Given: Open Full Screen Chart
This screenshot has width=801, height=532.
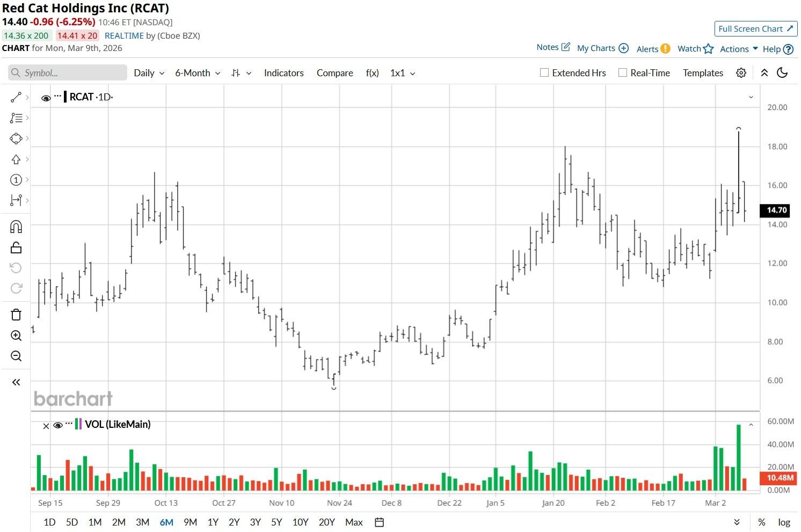Looking at the screenshot, I should click(x=756, y=29).
